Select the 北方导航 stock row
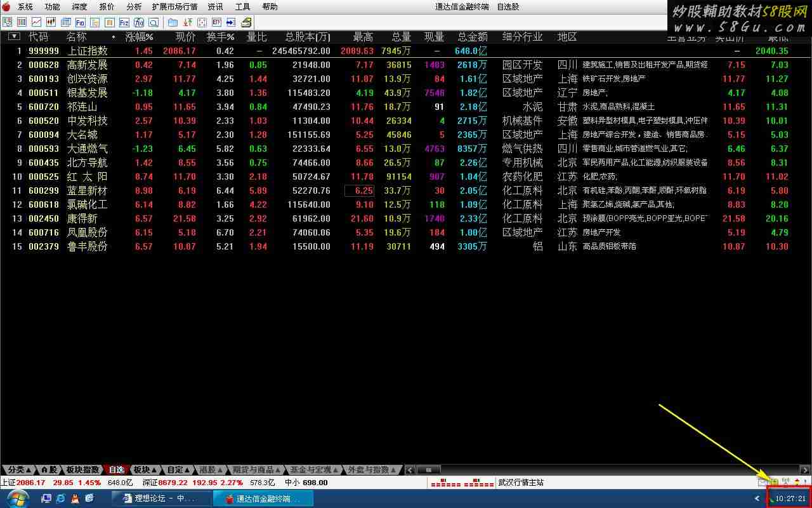The width and height of the screenshot is (812, 508). pyautogui.click(x=406, y=163)
